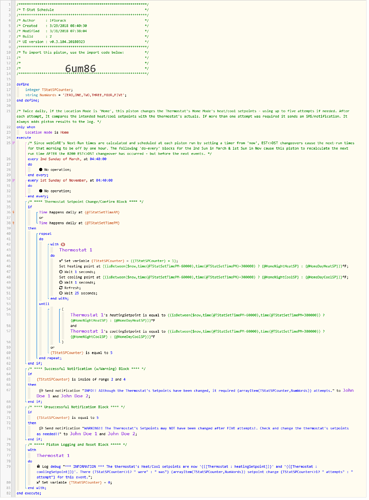Click the second No operation bullet icon
Viewport: 369px width, 500px height.
(41, 191)
